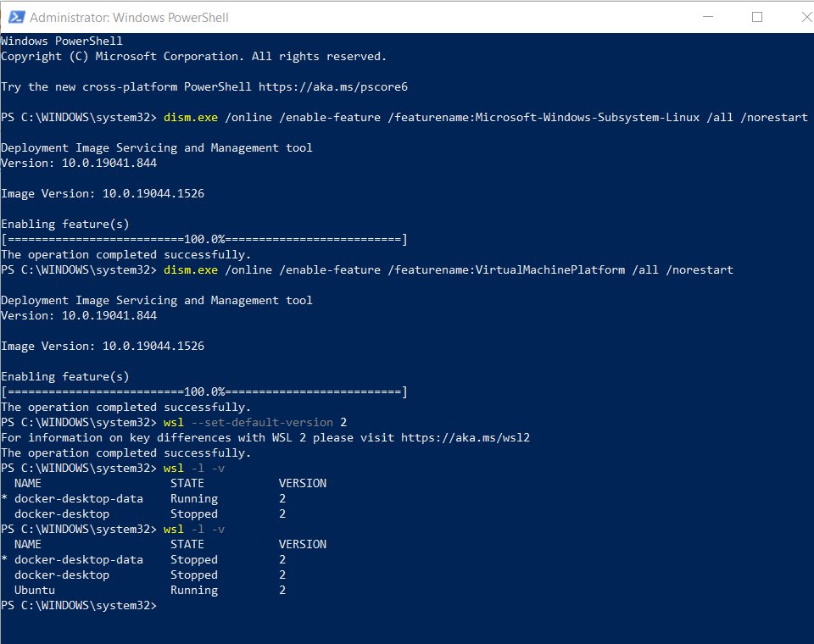Click the second 100.0% progress bar line

point(204,391)
